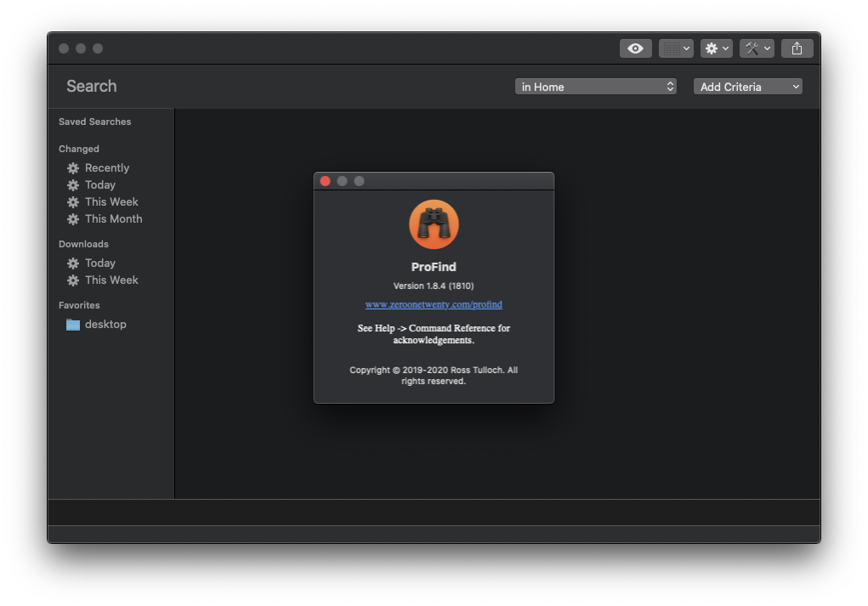868x606 pixels.
Task: Click gear icon beside Downloads This Week
Action: point(73,280)
